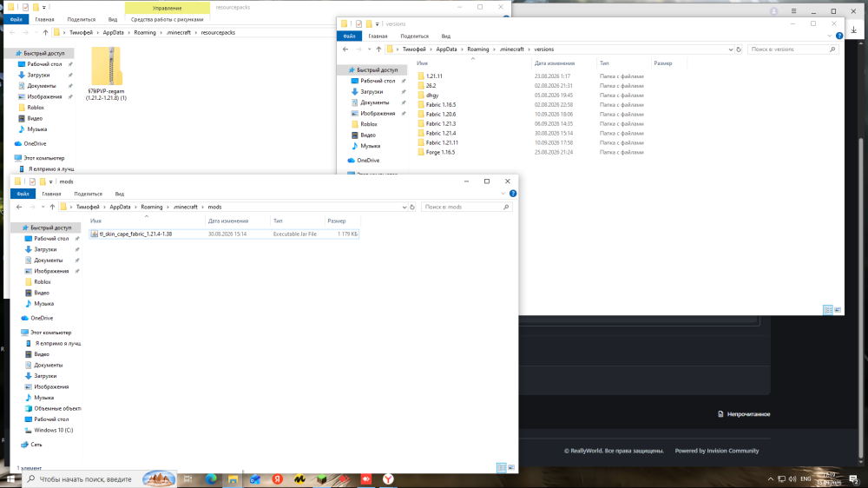Click the browser downloads arrow icon
Image resolution: width=868 pixels, height=488 pixels.
[x=853, y=30]
